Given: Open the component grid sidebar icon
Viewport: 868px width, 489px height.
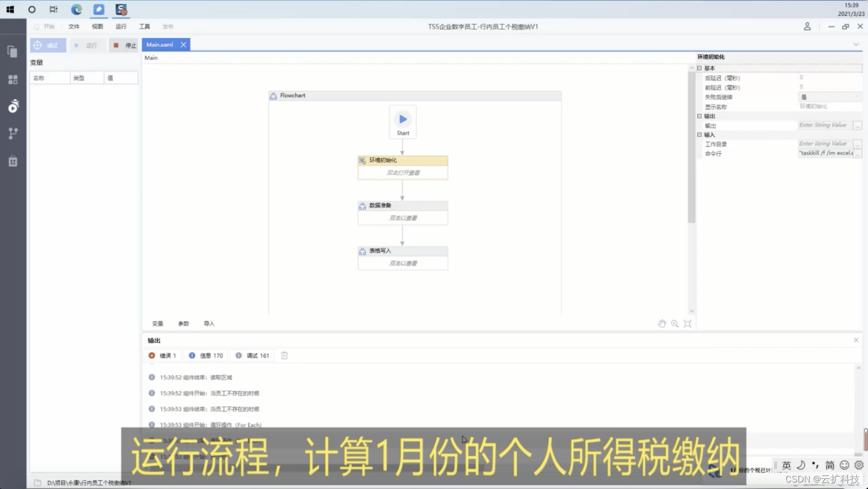Looking at the screenshot, I should 13,79.
